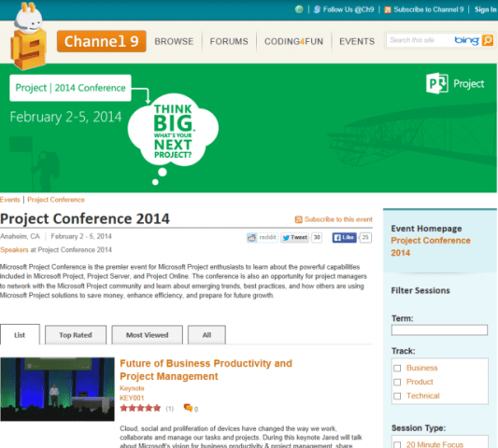Switch to the Top Rated tab

pos(76,335)
